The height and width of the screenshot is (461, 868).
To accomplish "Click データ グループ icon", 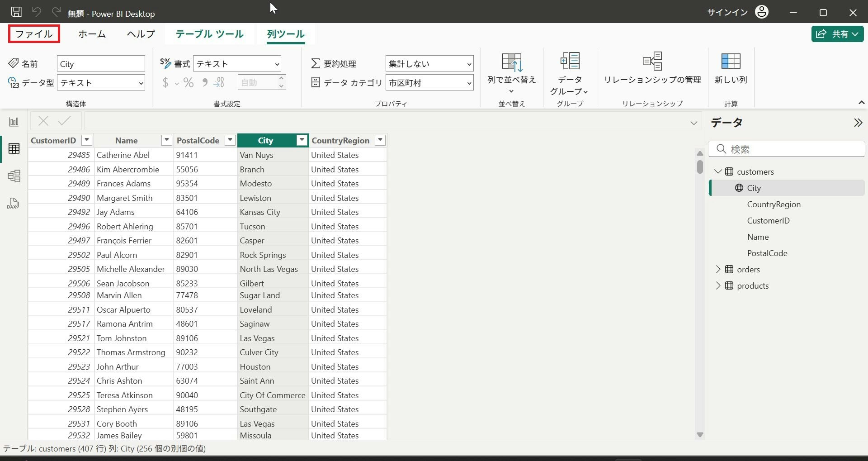I will pyautogui.click(x=570, y=61).
